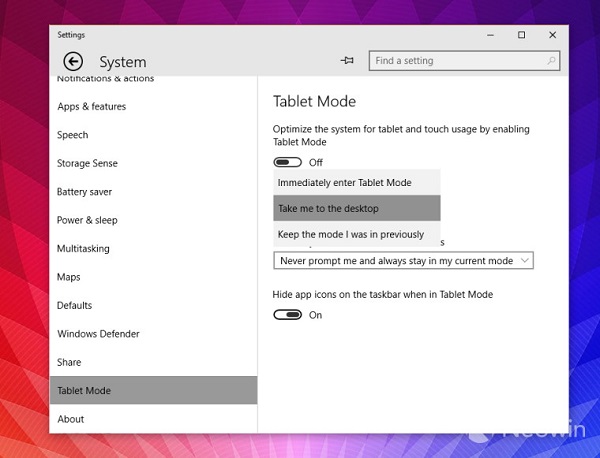This screenshot has width=600, height=458.
Task: Switch off Hide app icons toggle
Action: [x=287, y=315]
